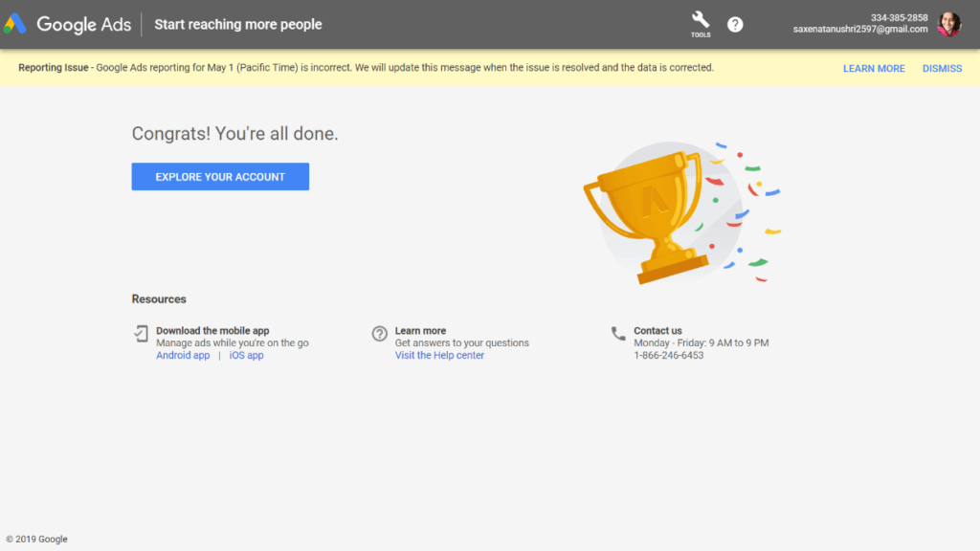Dismiss the reporting issue banner
Image resolution: width=980 pixels, height=551 pixels.
click(942, 69)
